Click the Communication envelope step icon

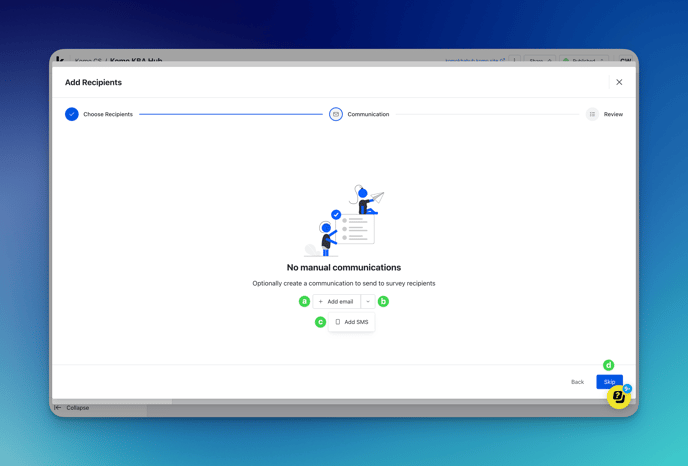(336, 114)
